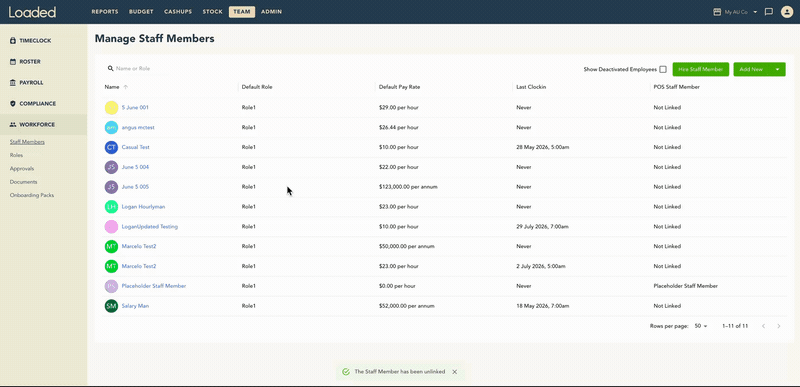Viewport: 800px width, 387px height.
Task: Click the green check icon in notification
Action: pyautogui.click(x=346, y=372)
